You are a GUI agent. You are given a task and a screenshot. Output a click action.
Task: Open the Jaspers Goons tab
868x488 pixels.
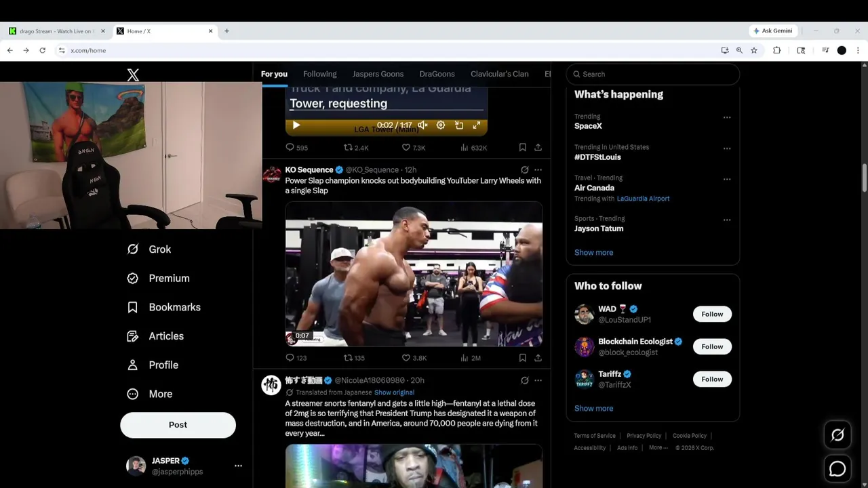click(378, 74)
